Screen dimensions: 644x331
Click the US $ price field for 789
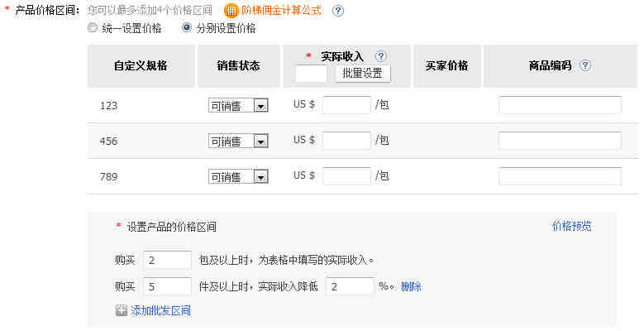pyautogui.click(x=346, y=176)
